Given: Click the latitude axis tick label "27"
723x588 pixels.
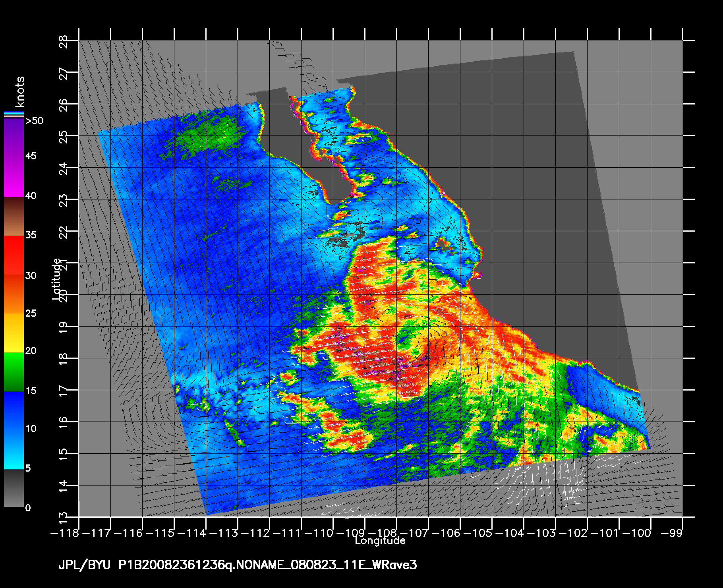Looking at the screenshot, I should [x=64, y=73].
